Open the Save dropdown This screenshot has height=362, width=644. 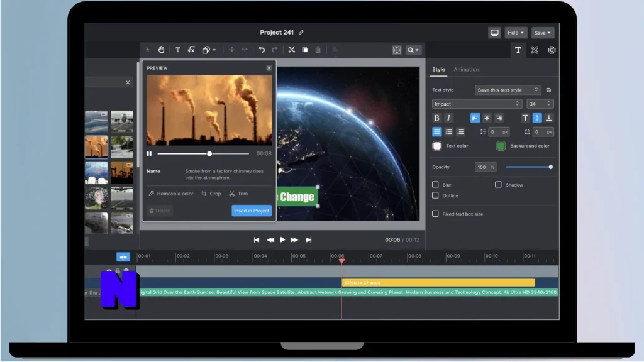tap(542, 33)
